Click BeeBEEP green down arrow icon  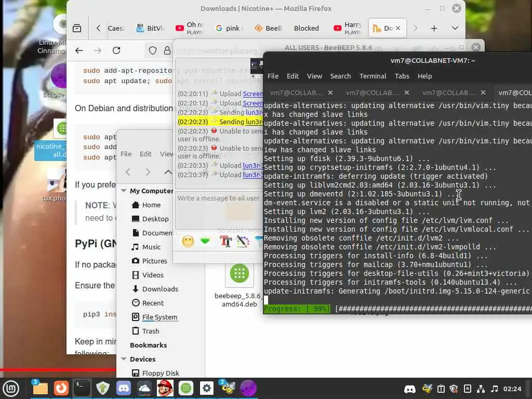click(205, 241)
